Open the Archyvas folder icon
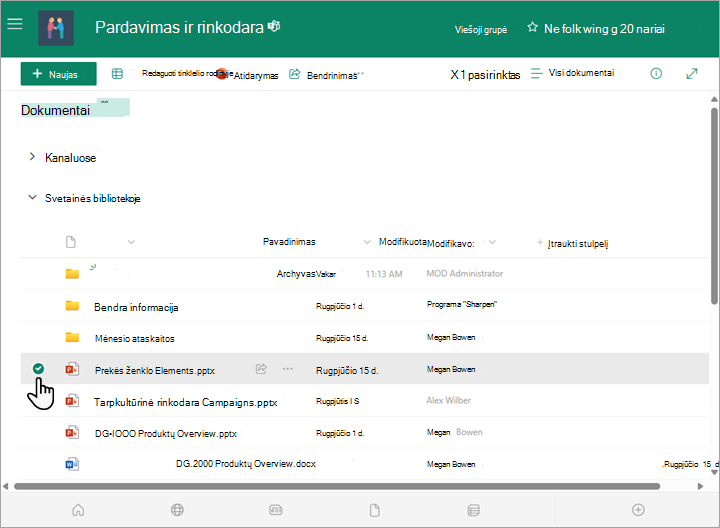This screenshot has height=528, width=720. (72, 274)
